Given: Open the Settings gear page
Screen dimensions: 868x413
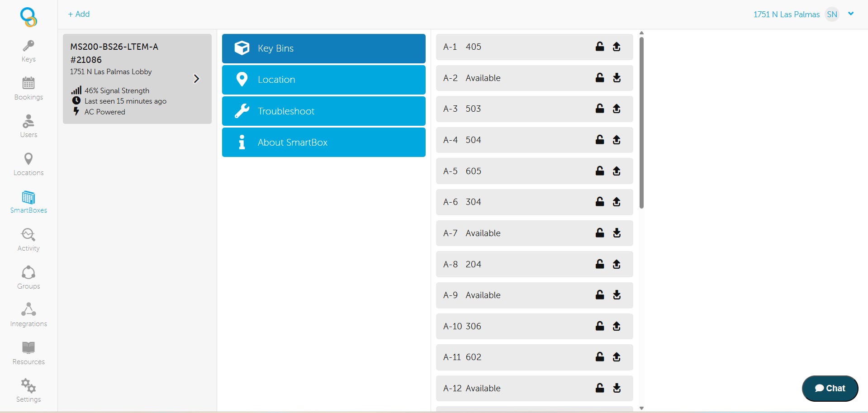Looking at the screenshot, I should [x=28, y=390].
